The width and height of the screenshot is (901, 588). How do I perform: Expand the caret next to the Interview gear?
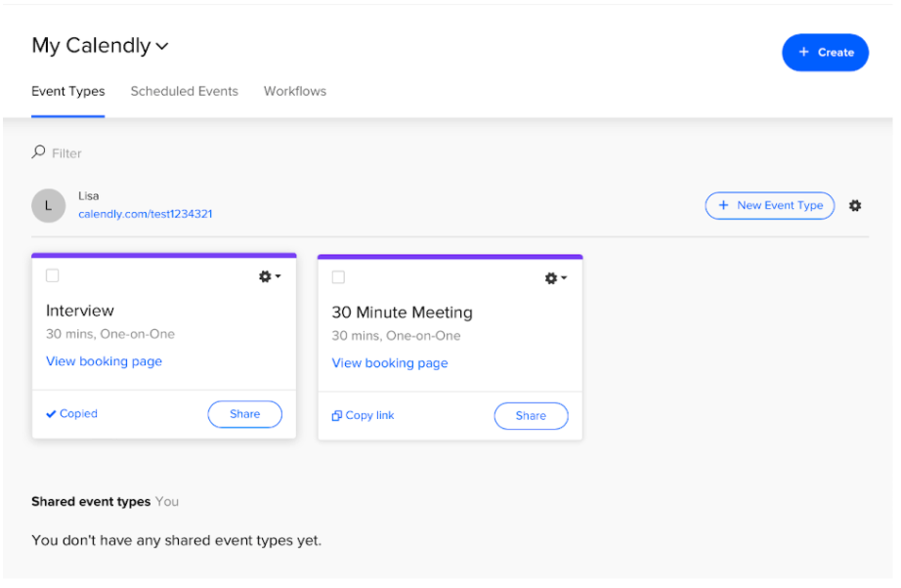pyautogui.click(x=279, y=276)
